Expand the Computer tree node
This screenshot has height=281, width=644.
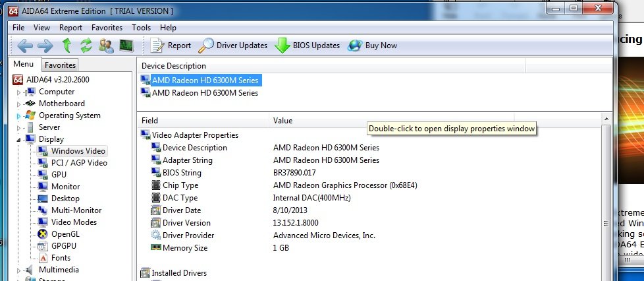19,92
